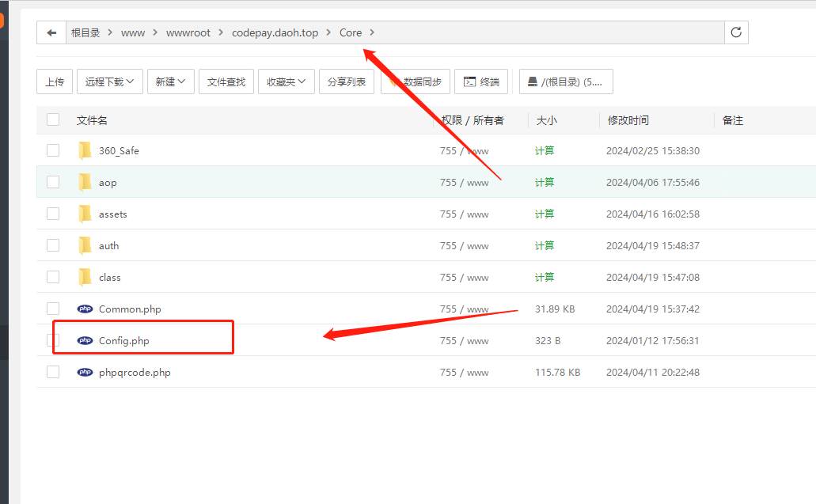Go to codepay.daoh.top breadcrumb segment
The height and width of the screenshot is (504, 816).
[x=275, y=32]
